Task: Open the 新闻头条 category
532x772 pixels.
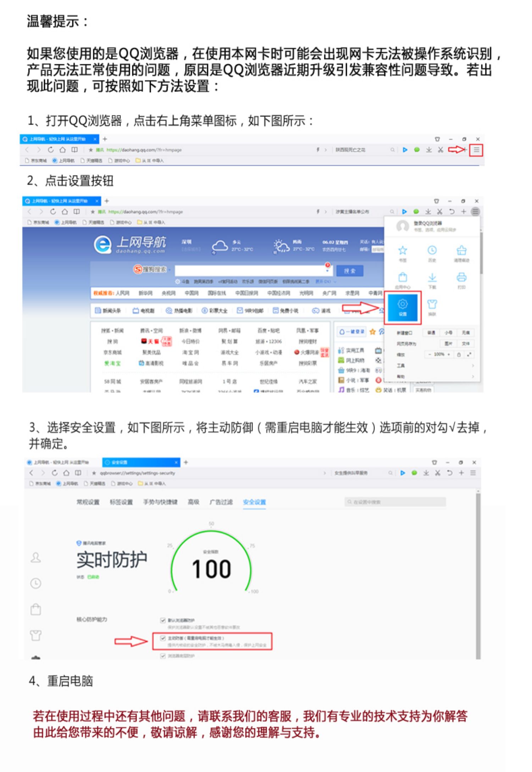Action: (x=108, y=311)
